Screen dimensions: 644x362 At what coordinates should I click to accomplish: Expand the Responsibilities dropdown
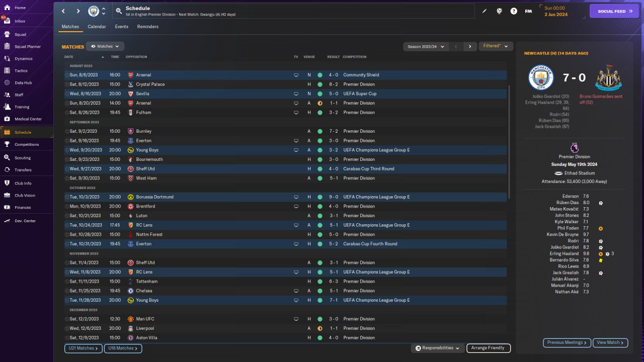coord(438,348)
